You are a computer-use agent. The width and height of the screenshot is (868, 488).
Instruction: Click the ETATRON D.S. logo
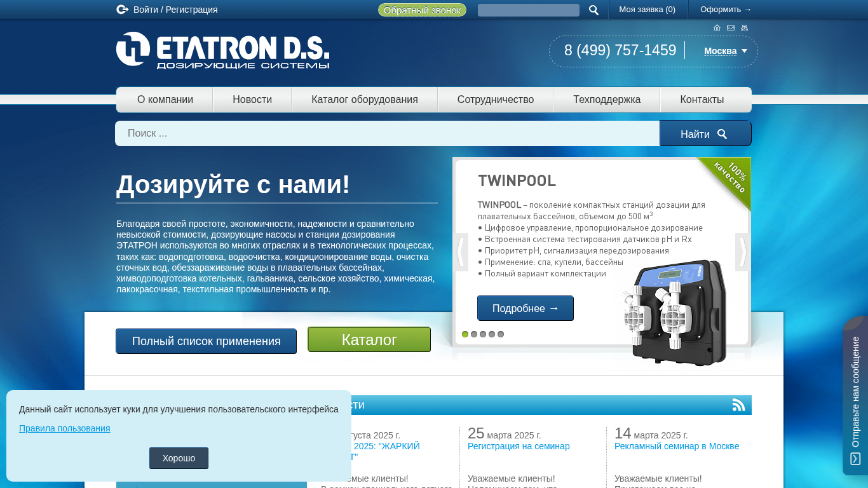coord(222,50)
